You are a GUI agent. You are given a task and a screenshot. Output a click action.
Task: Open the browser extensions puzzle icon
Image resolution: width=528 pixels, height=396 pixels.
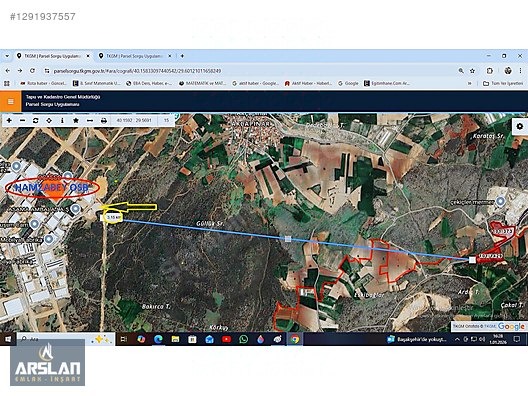(490, 71)
